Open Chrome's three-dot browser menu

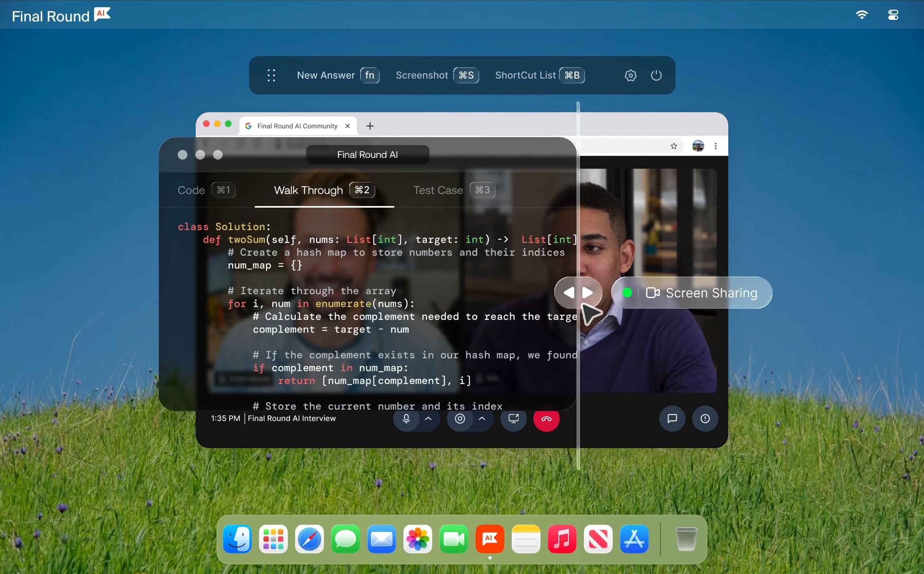tap(715, 146)
